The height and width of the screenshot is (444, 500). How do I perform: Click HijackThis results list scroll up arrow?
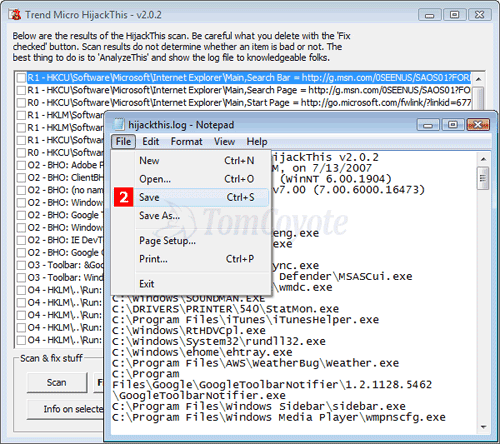click(x=478, y=79)
